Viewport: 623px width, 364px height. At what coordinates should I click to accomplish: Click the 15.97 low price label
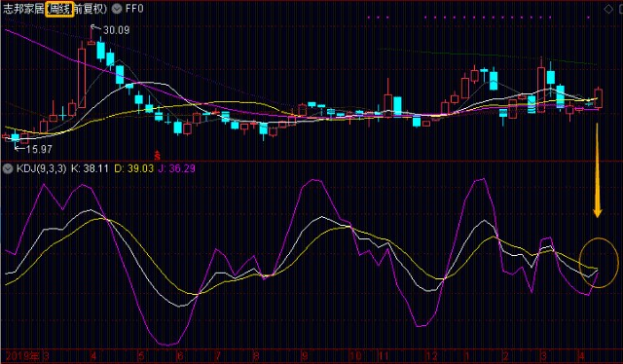tap(39, 150)
